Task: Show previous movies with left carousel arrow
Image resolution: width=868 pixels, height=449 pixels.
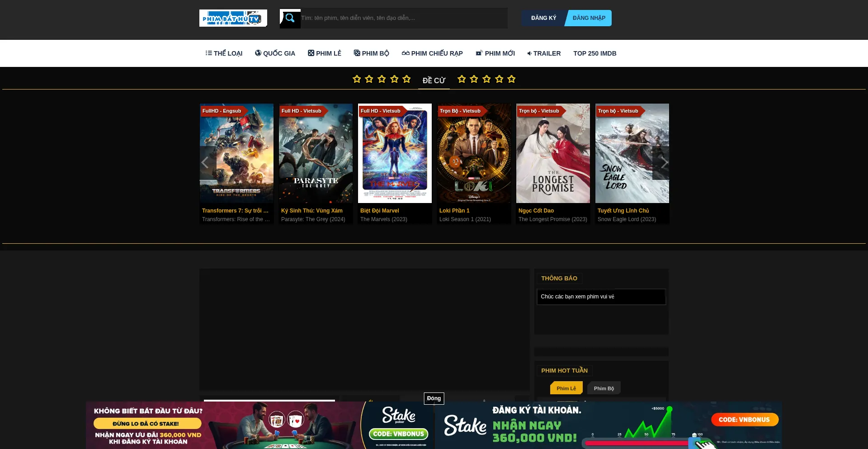Action: 205,163
